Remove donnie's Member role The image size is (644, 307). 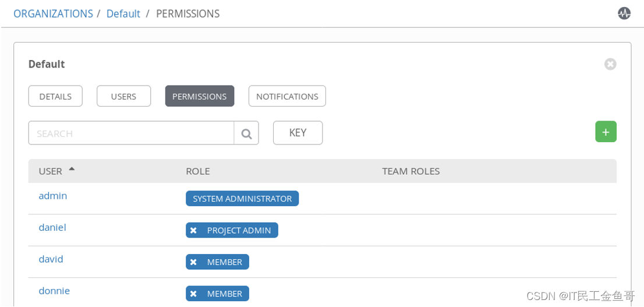tap(193, 294)
